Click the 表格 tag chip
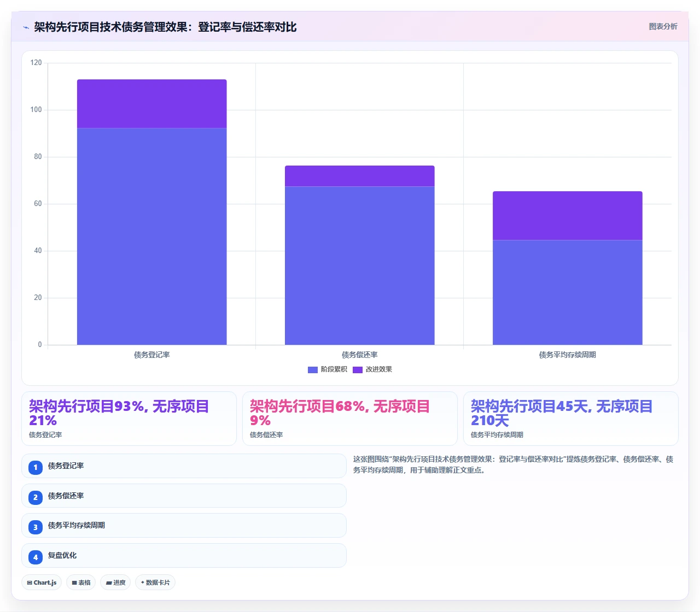This screenshot has height=612, width=700. [81, 582]
